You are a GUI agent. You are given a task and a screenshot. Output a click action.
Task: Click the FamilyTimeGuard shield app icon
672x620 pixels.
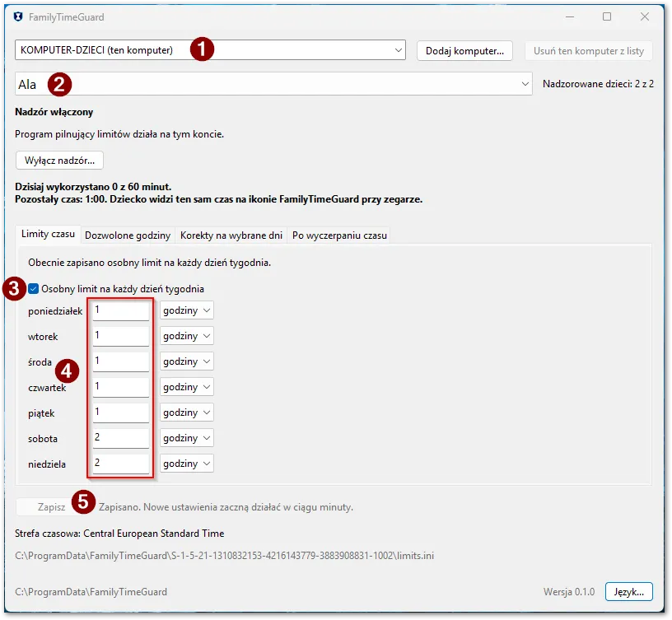18,17
